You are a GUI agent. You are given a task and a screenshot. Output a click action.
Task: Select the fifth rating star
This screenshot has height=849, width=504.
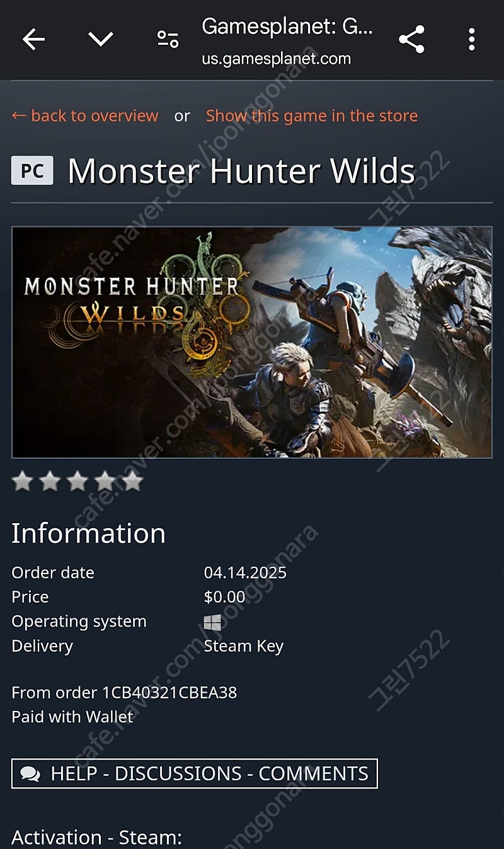(x=132, y=482)
